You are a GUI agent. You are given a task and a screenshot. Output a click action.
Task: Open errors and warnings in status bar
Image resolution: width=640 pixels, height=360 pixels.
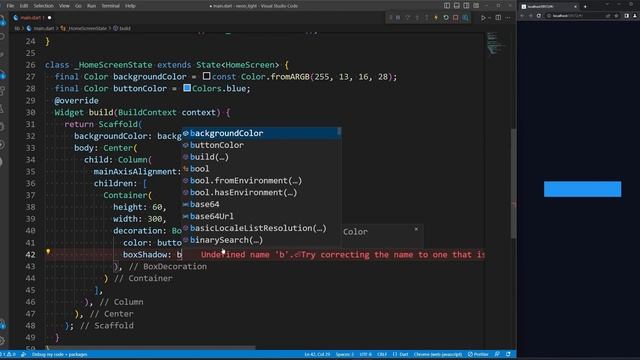(8, 354)
